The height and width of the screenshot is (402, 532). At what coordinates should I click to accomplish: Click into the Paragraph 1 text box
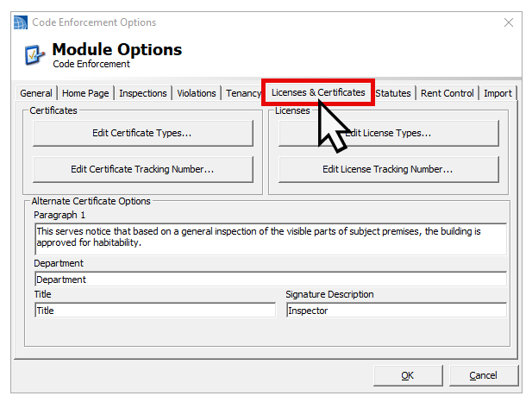[x=270, y=238]
